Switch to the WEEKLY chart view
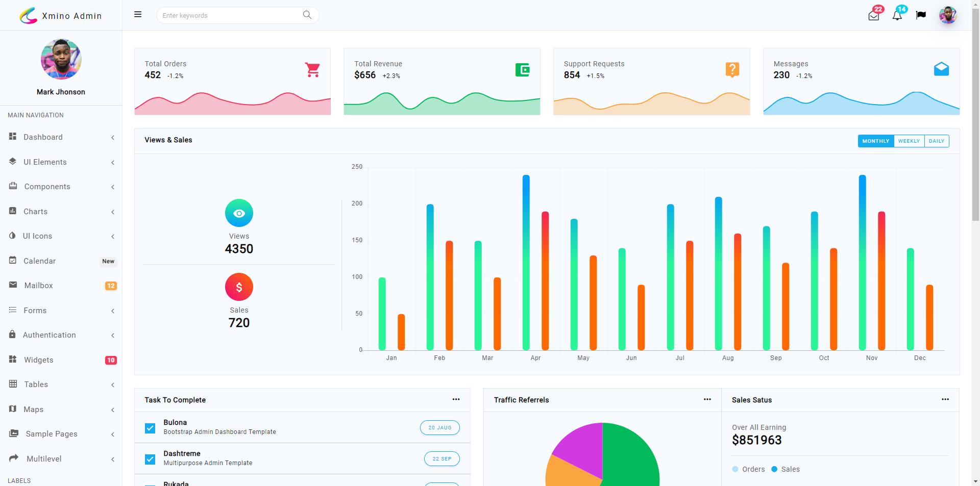The width and height of the screenshot is (980, 486). [909, 141]
